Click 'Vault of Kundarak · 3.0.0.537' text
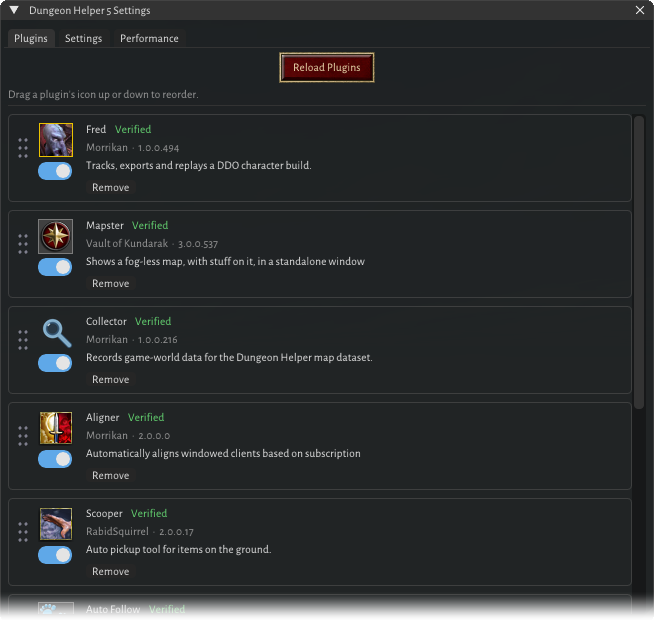 click(x=152, y=244)
